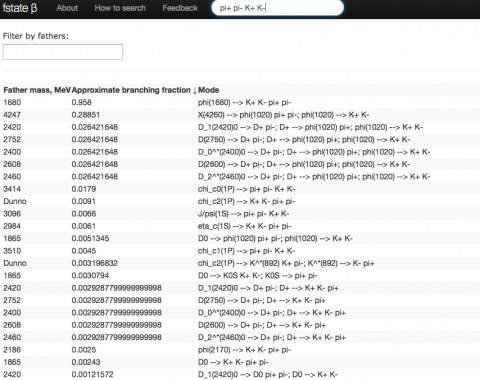Viewport: 480px width, 380px height.
Task: Click the Mode column header
Action: click(208, 90)
